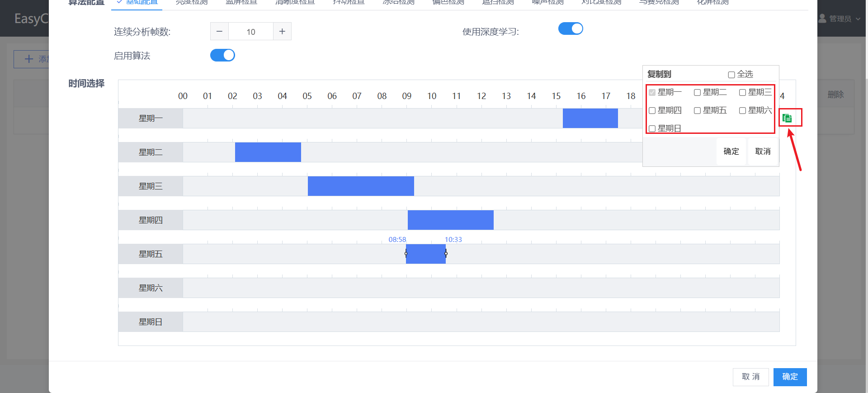Enable the 星期日 checkbox in copy popup
Viewport: 868px width, 393px height.
pyautogui.click(x=652, y=129)
